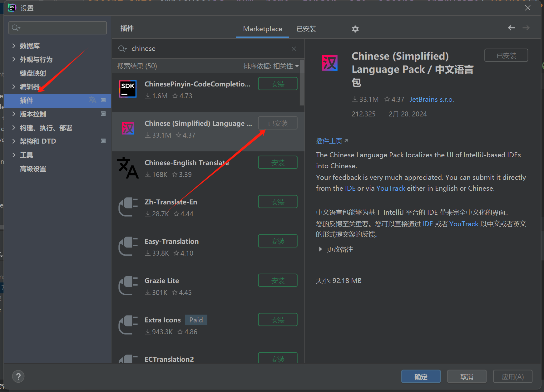Expand the 更改备注 section
The width and height of the screenshot is (544, 392).
(x=320, y=249)
